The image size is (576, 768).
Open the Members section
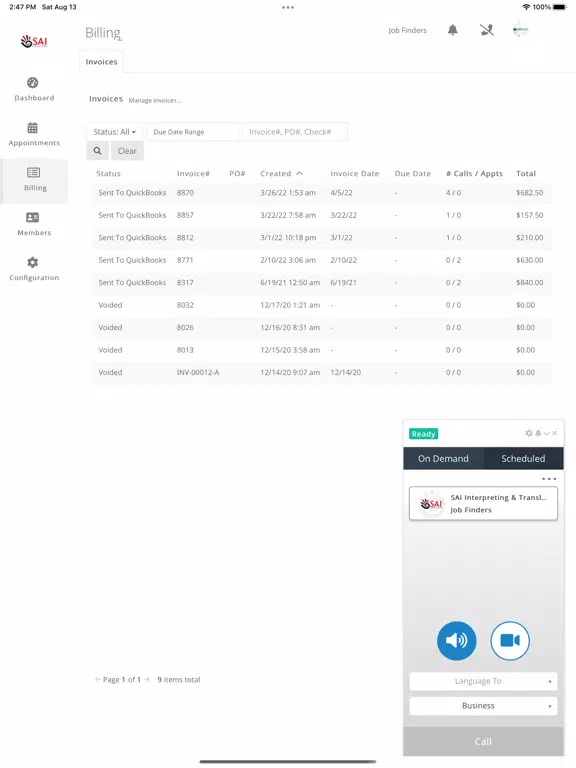tap(34, 224)
